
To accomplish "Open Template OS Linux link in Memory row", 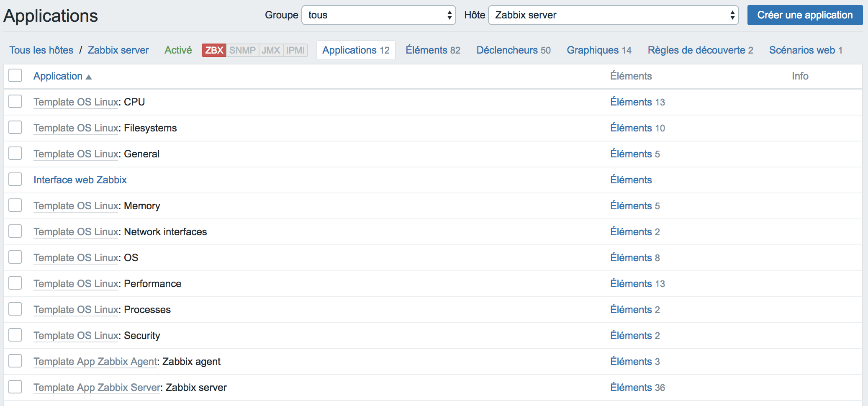I will [x=76, y=206].
